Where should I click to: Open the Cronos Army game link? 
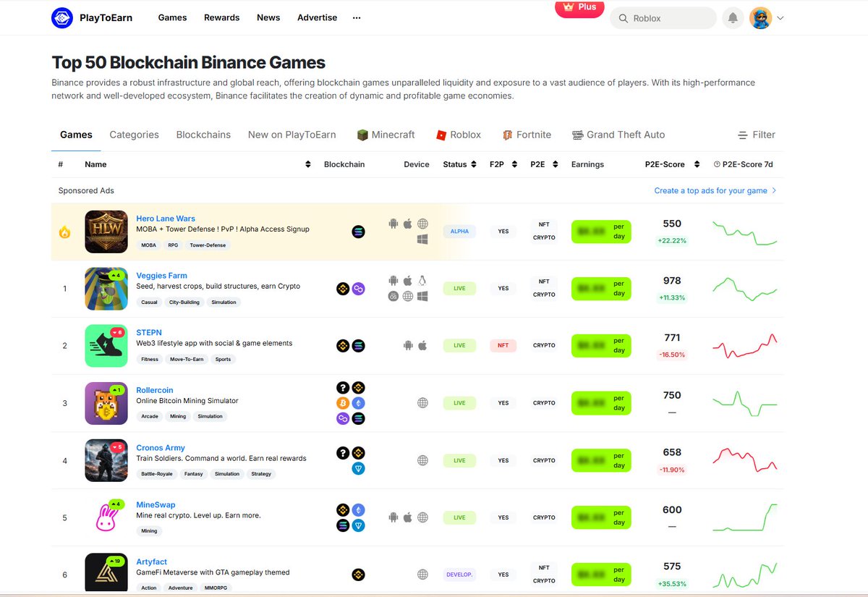click(161, 448)
